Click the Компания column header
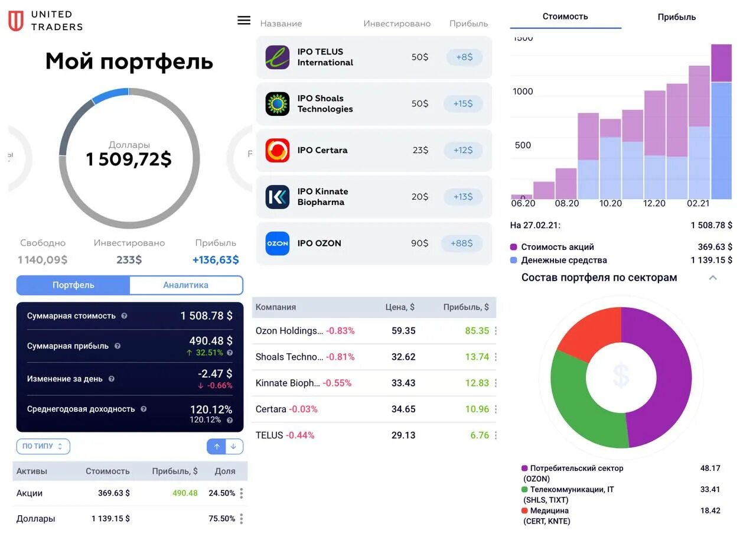 pos(276,307)
